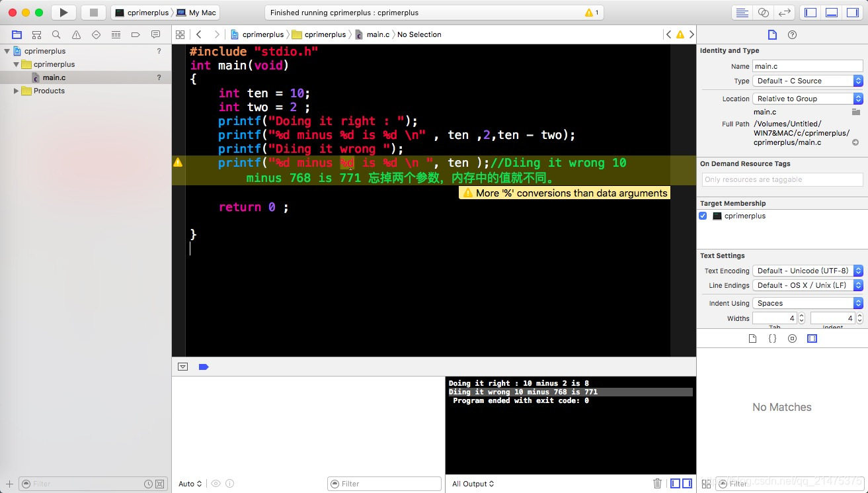Collapse the cprimerplus project root
Viewport: 868px width, 493px height.
coord(7,51)
